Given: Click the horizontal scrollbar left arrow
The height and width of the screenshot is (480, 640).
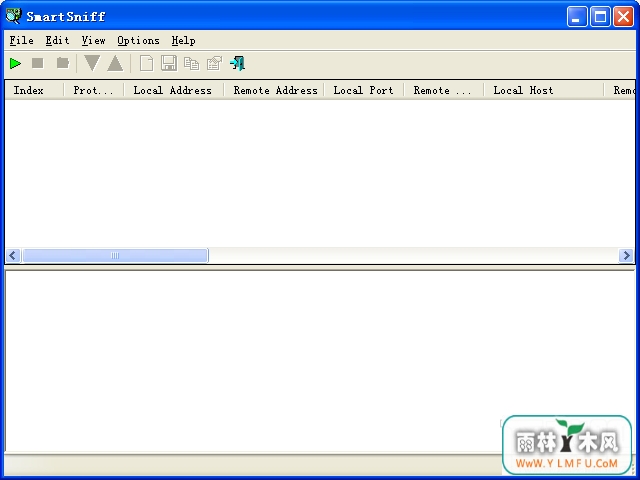Looking at the screenshot, I should point(13,256).
